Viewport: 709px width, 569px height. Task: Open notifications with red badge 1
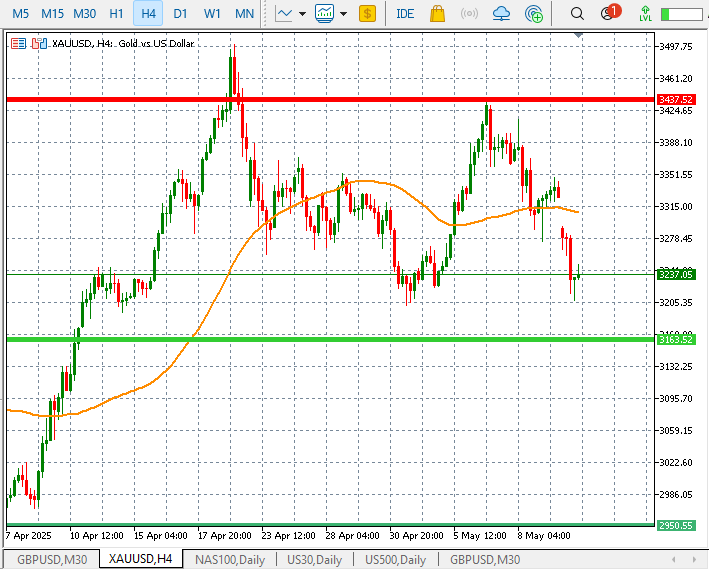click(x=609, y=14)
